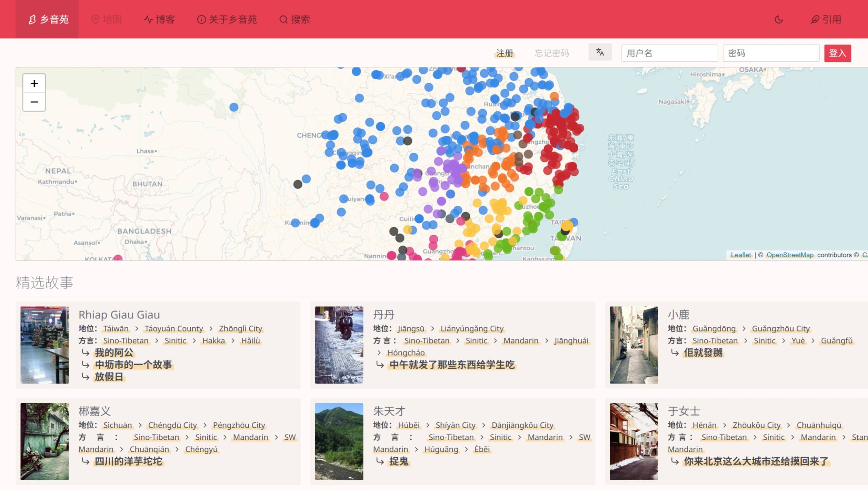Open 丹丹's snowy street thumbnail
Screen dimensions: 868x491
pos(339,345)
